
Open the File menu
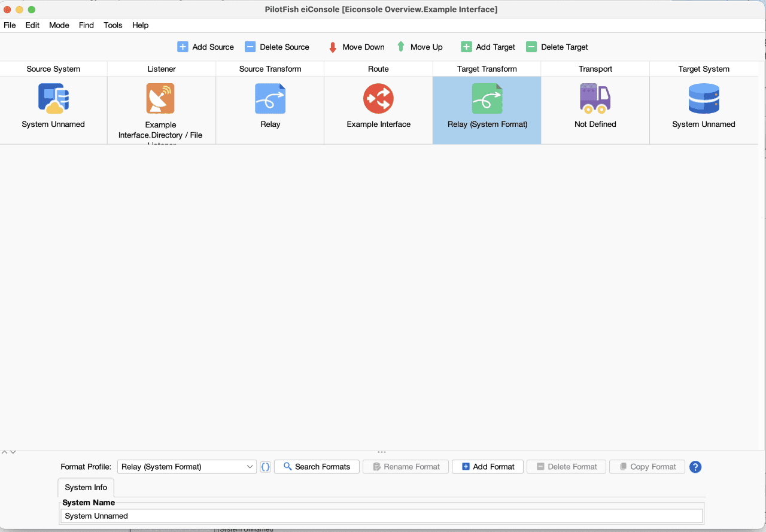(x=10, y=25)
